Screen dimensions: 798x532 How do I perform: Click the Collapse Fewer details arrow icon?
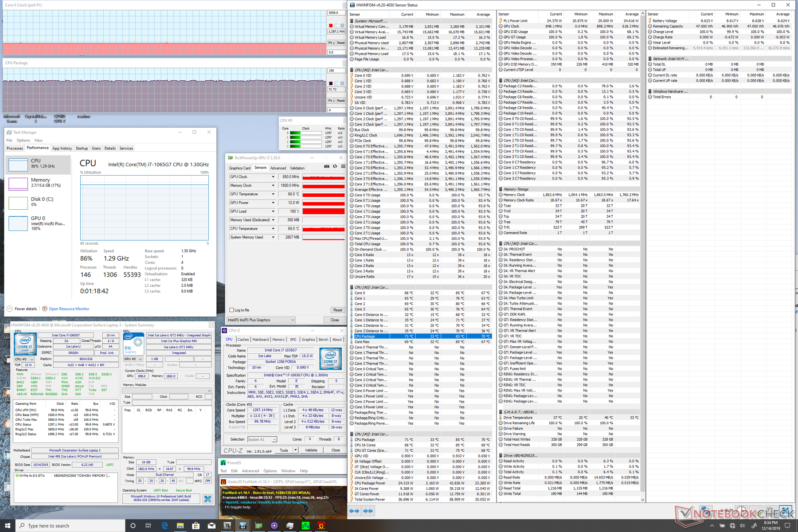point(10,309)
